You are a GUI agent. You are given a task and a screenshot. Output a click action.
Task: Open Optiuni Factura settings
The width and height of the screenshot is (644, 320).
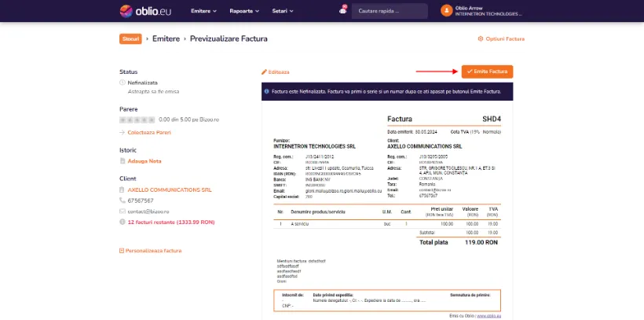pos(505,39)
